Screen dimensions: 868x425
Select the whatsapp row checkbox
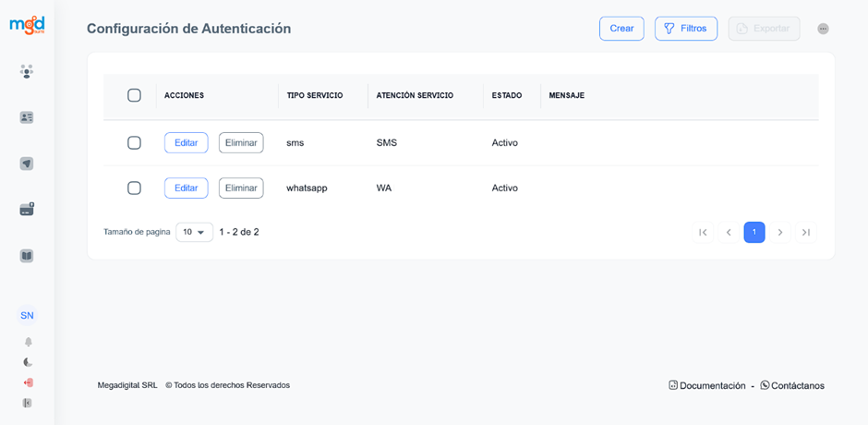(134, 188)
